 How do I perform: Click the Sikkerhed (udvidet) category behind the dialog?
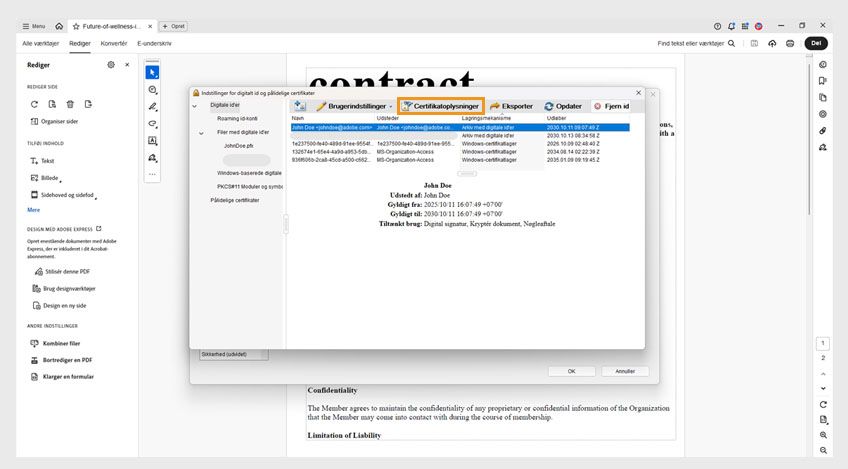pos(233,354)
